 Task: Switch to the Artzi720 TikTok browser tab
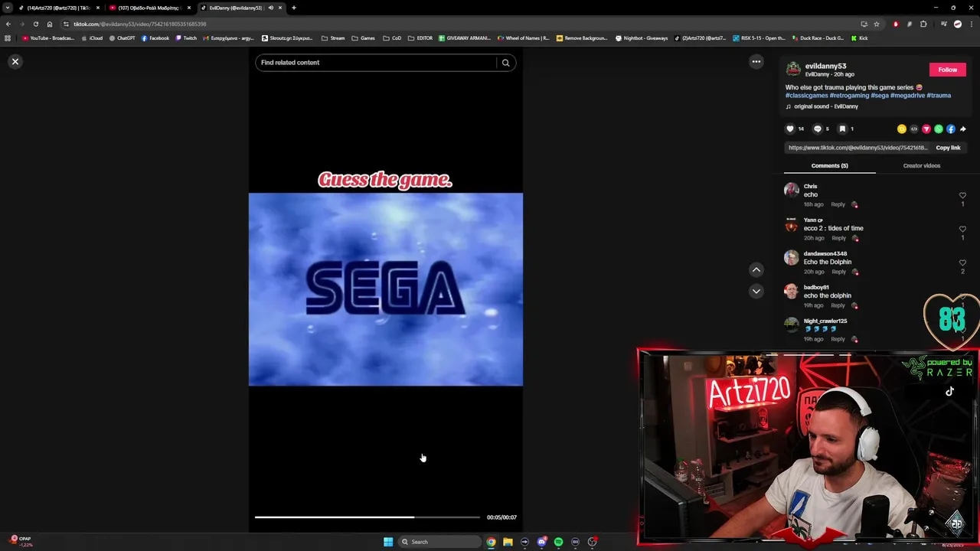click(57, 8)
